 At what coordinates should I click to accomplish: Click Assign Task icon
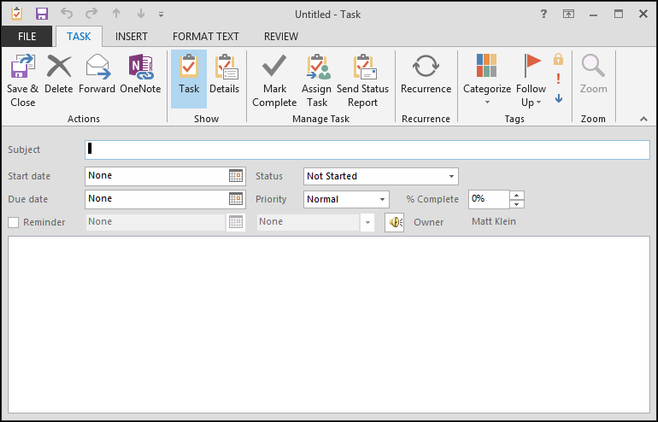(317, 80)
